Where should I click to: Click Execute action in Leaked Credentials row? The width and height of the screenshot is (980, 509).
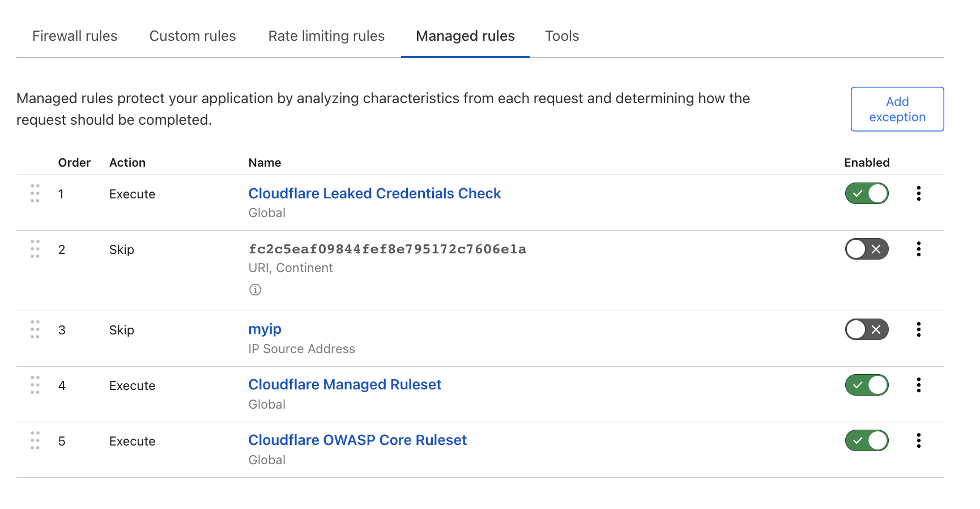tap(132, 194)
